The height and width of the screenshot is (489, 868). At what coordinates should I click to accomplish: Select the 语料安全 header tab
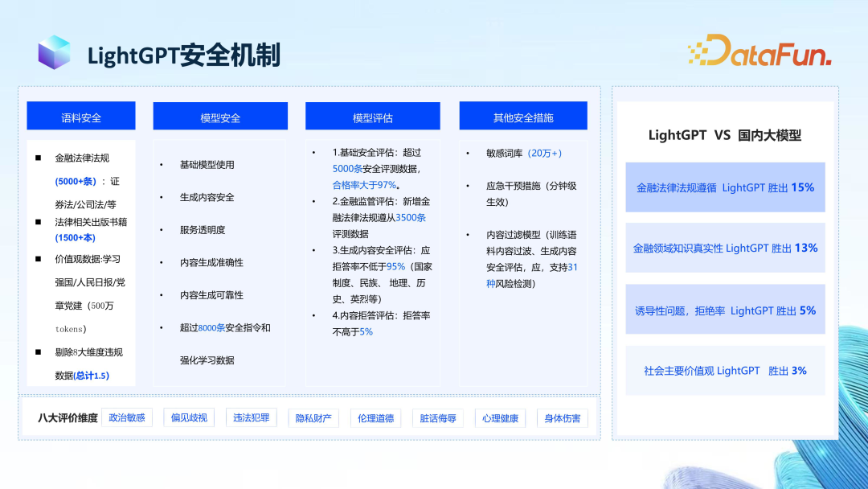click(81, 117)
